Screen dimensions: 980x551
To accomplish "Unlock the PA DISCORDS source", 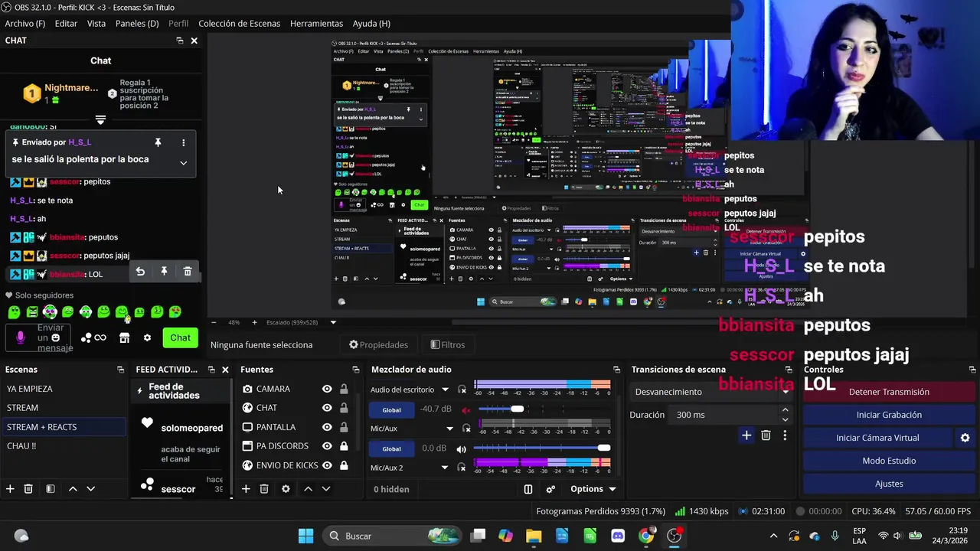I will coord(344,446).
